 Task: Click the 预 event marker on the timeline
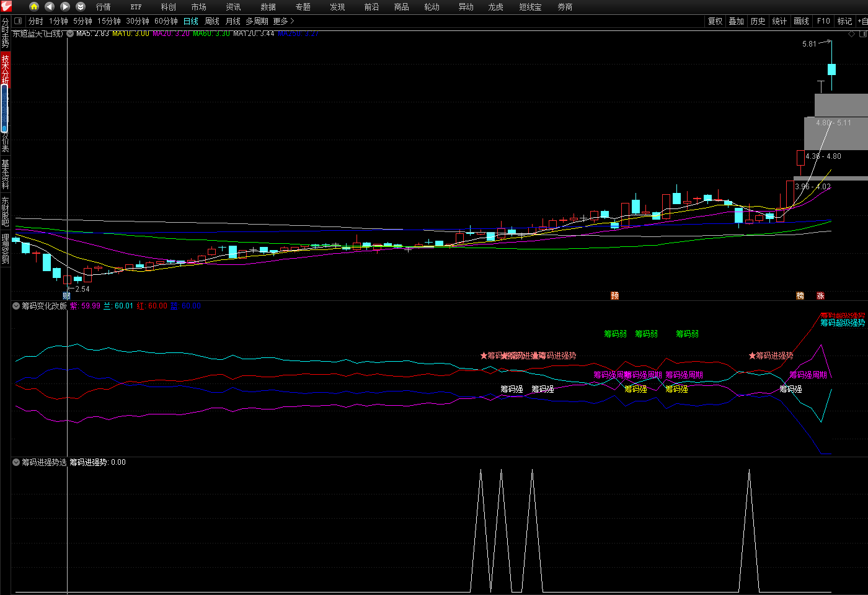615,296
